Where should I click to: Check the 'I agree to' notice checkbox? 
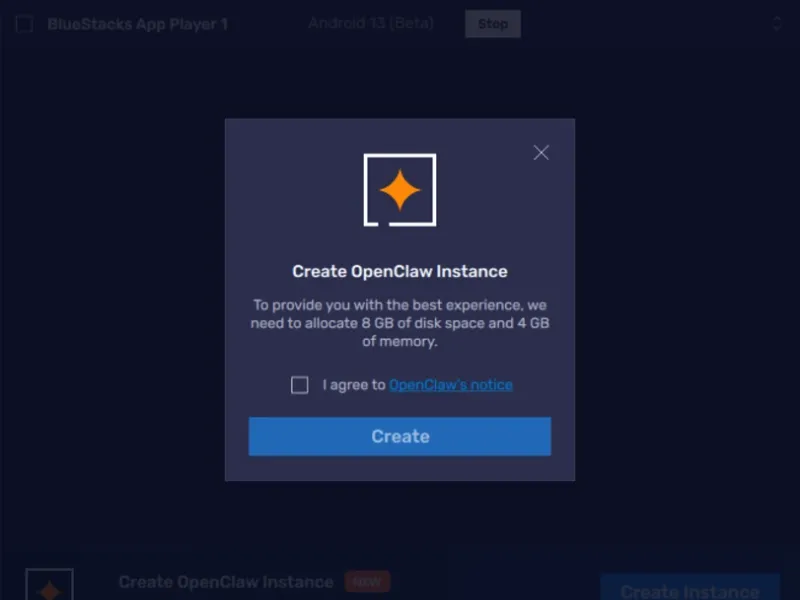click(299, 385)
